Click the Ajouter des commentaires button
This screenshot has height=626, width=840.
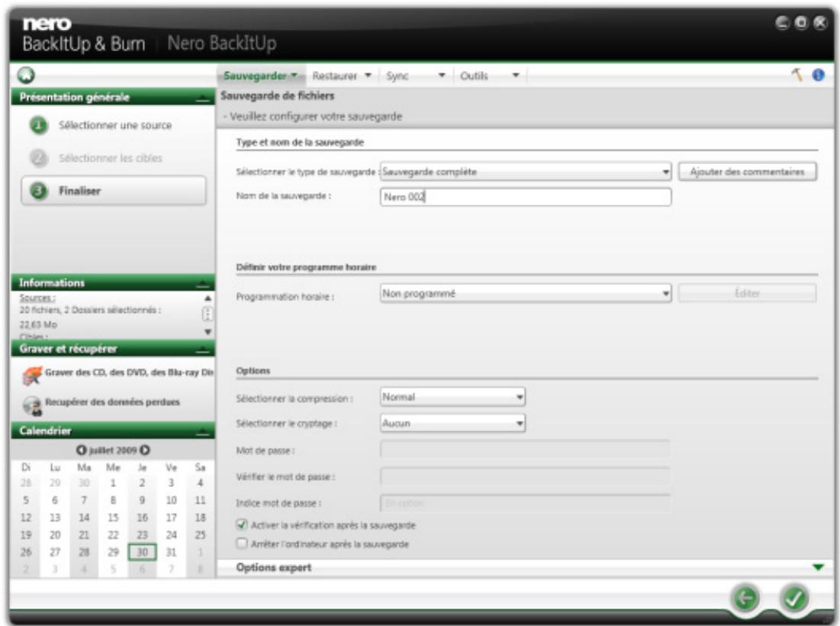pos(748,172)
